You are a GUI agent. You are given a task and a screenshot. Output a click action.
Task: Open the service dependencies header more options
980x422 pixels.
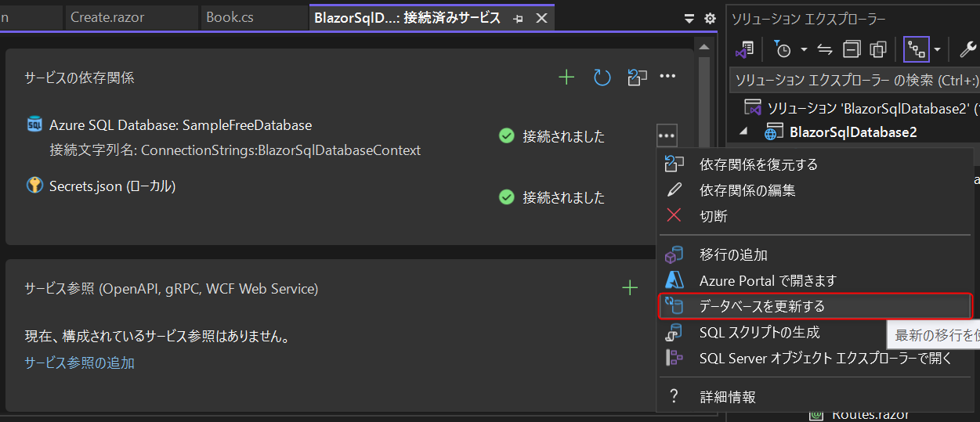pos(667,77)
